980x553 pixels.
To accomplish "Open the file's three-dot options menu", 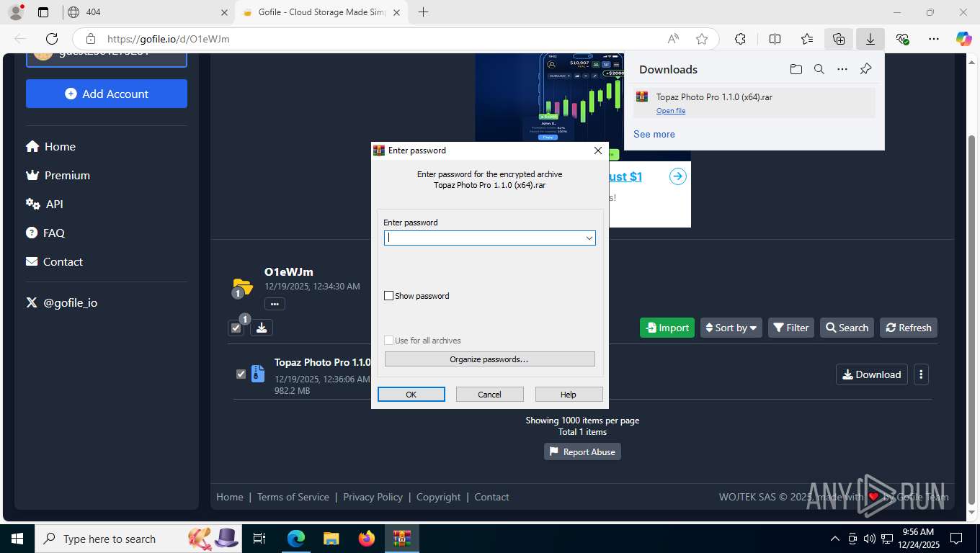I will point(921,374).
